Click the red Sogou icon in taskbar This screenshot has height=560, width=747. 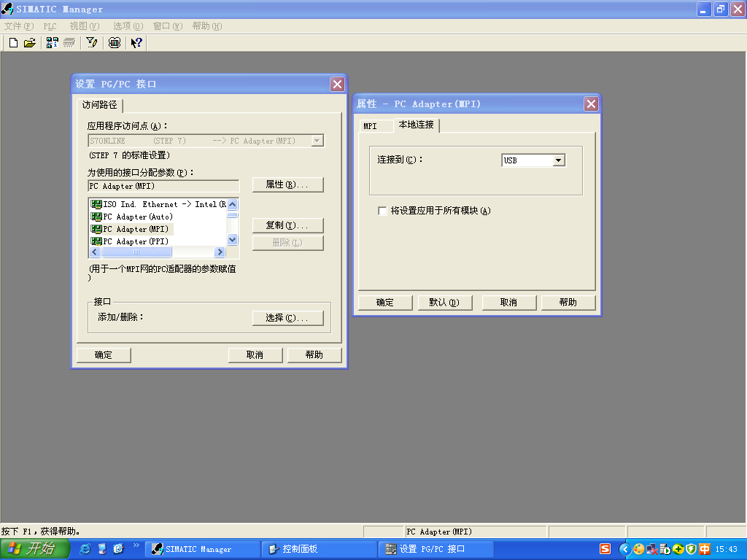pyautogui.click(x=605, y=549)
